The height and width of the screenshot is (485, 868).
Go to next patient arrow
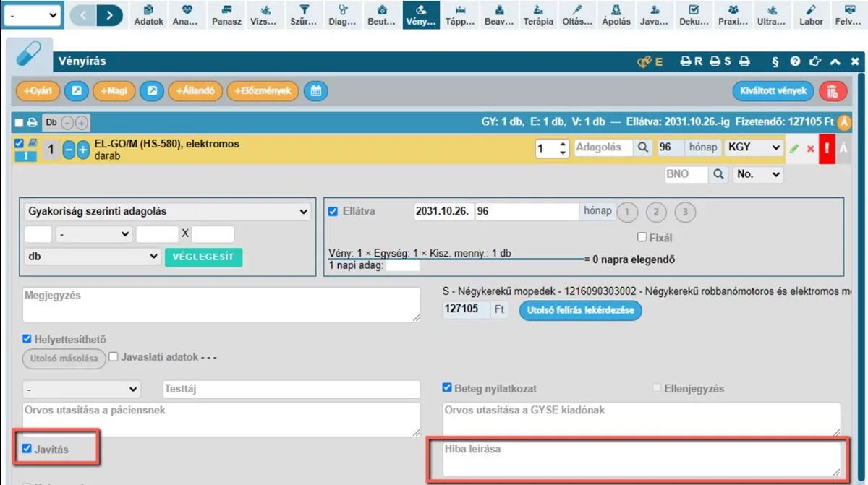point(109,14)
